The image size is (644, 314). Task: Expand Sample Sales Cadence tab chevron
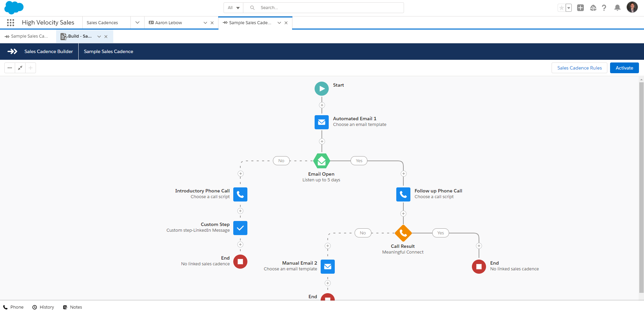279,23
